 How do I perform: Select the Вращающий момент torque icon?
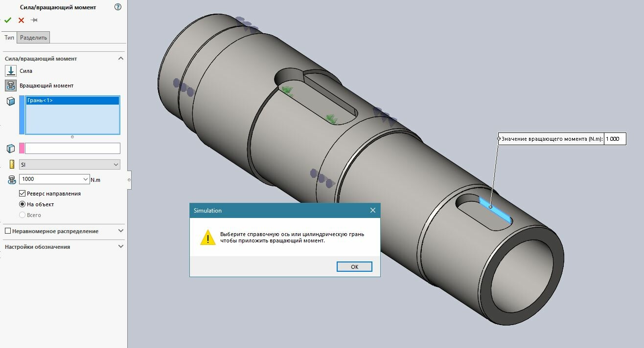click(x=11, y=86)
